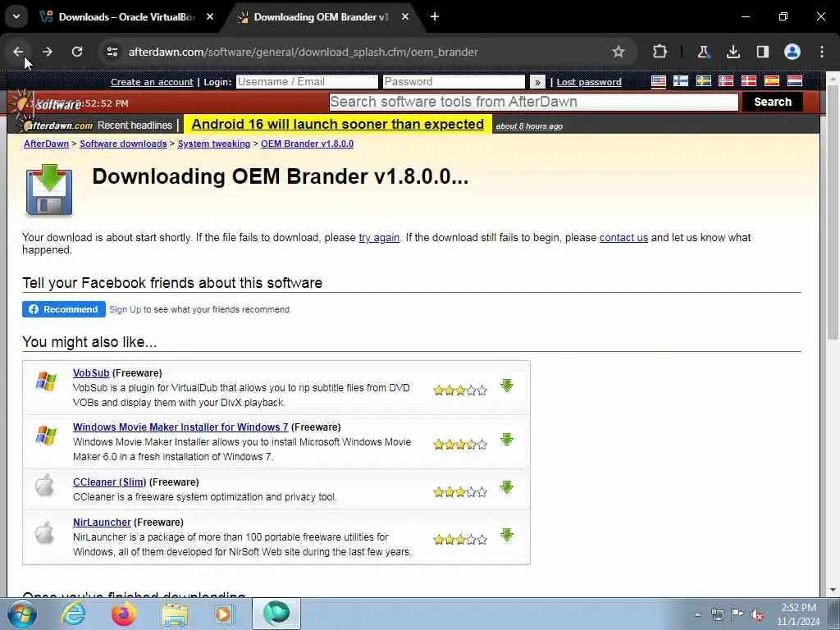
Task: Select the Downloading OEM Brander tab
Action: point(321,16)
